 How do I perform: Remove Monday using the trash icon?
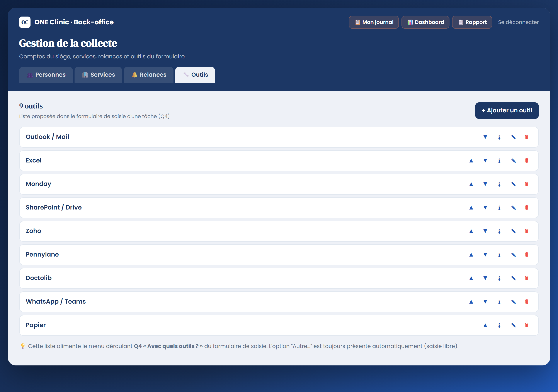(x=527, y=184)
